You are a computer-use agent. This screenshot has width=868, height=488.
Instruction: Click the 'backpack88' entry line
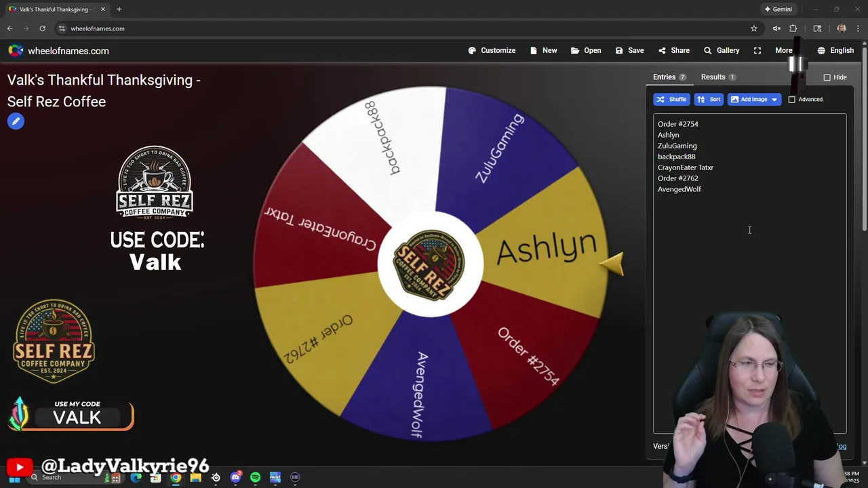(x=676, y=157)
